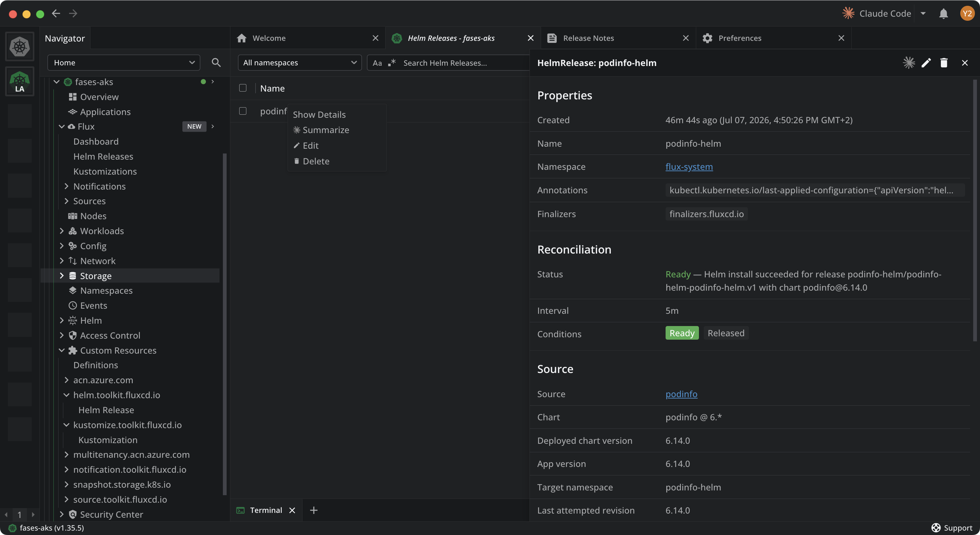Collapse the fases-aks tree node
The width and height of the screenshot is (980, 535).
coord(57,82)
